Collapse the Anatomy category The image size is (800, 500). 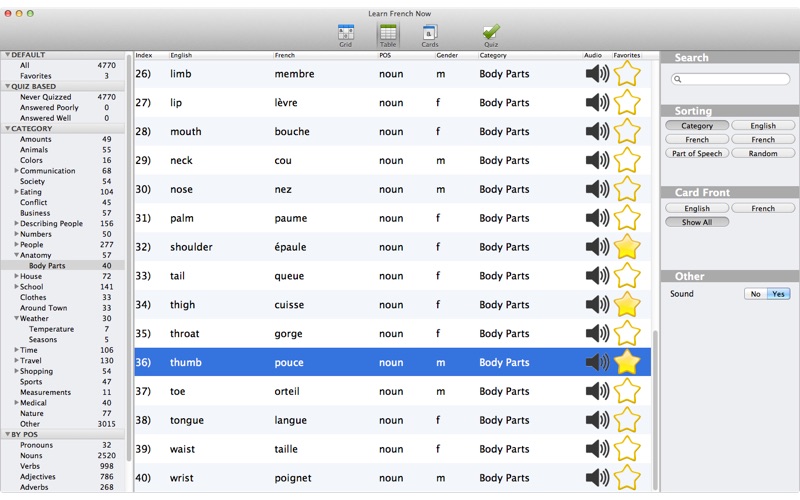point(16,255)
